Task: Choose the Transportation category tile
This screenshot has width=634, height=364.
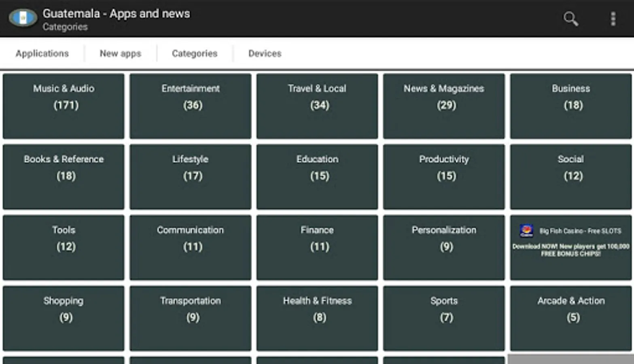Action: point(191,318)
